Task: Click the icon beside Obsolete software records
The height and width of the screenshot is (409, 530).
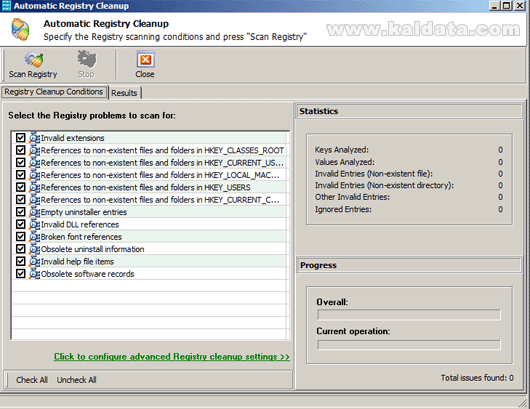Action: click(x=34, y=274)
